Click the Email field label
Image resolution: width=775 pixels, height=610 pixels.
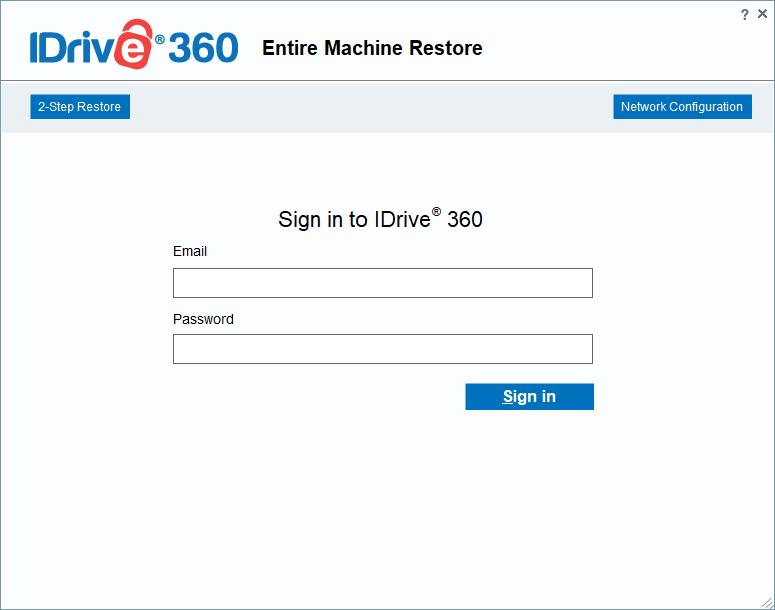190,251
